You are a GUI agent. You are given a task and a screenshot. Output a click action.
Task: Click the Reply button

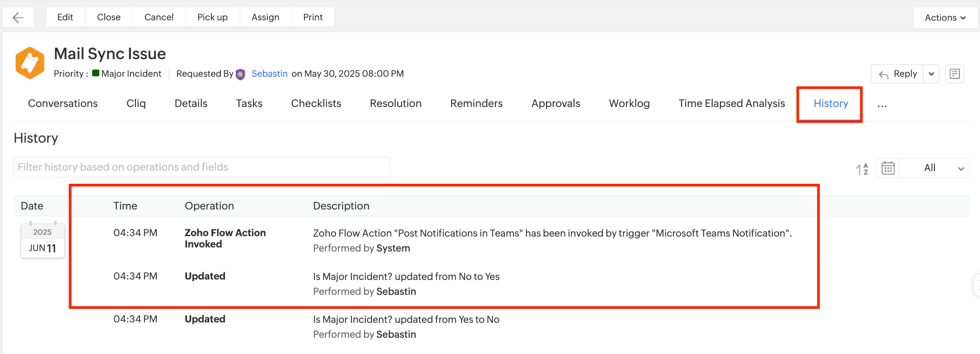click(898, 74)
